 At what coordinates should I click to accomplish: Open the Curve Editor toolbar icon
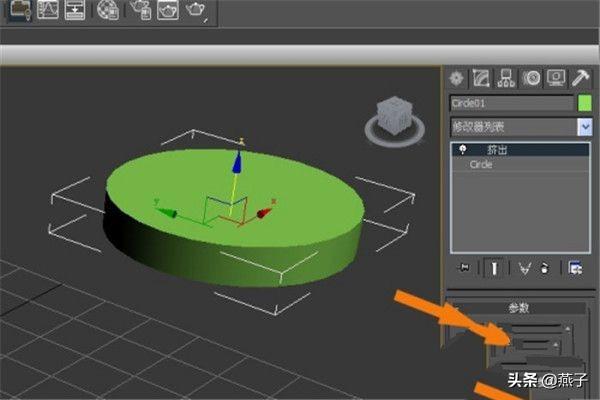pyautogui.click(x=47, y=11)
